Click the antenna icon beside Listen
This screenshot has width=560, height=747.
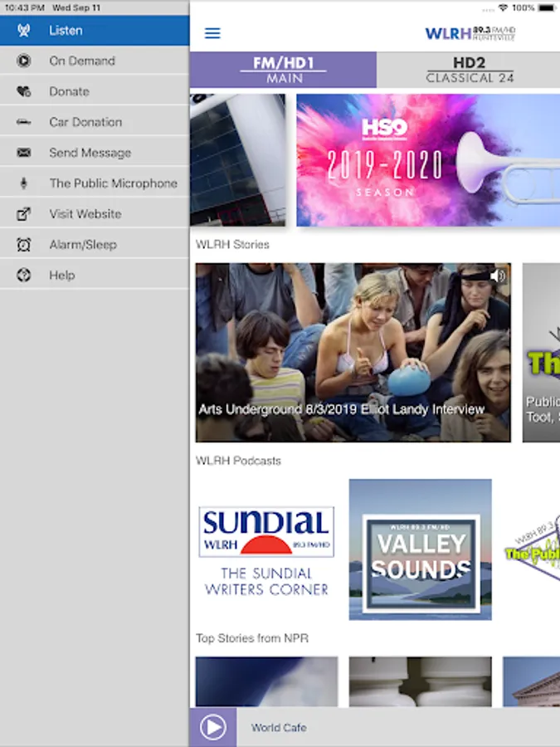[x=23, y=31]
